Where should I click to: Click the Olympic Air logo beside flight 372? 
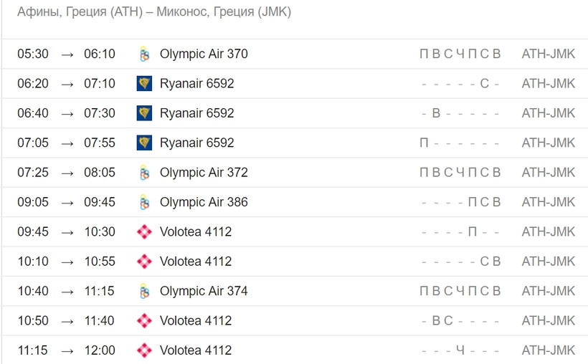tap(144, 173)
